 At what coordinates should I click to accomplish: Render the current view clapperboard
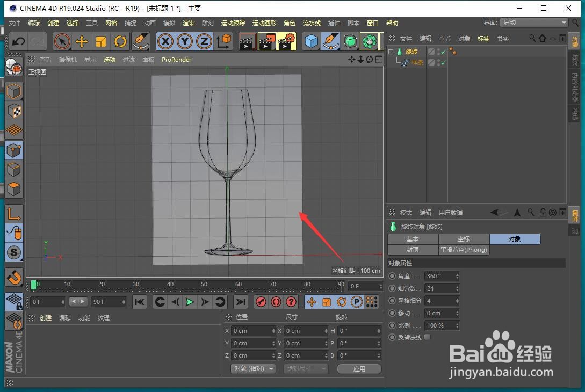tap(247, 41)
